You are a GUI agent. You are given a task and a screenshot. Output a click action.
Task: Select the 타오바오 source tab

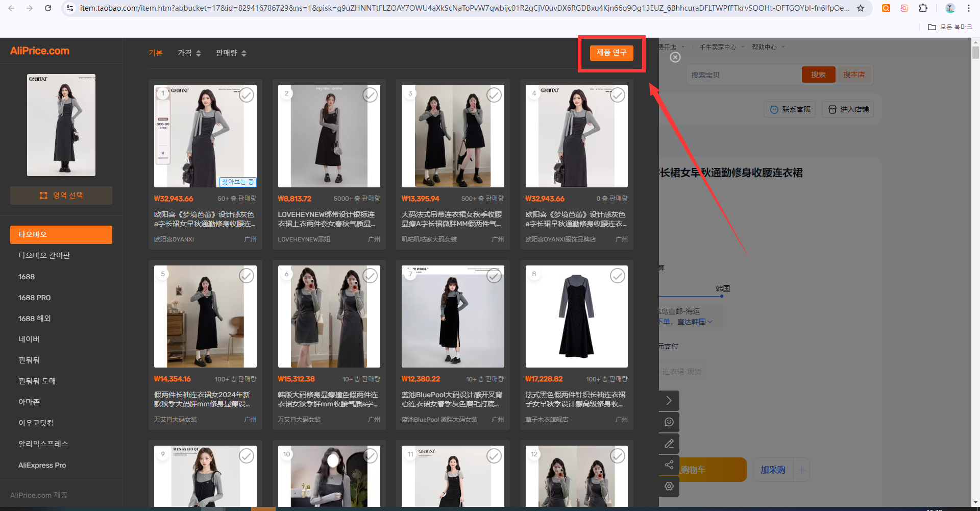click(x=61, y=235)
